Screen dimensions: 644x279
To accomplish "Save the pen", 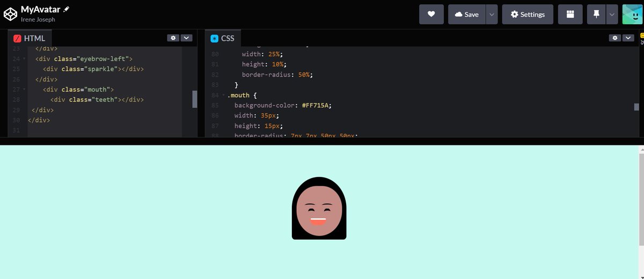I will point(467,14).
